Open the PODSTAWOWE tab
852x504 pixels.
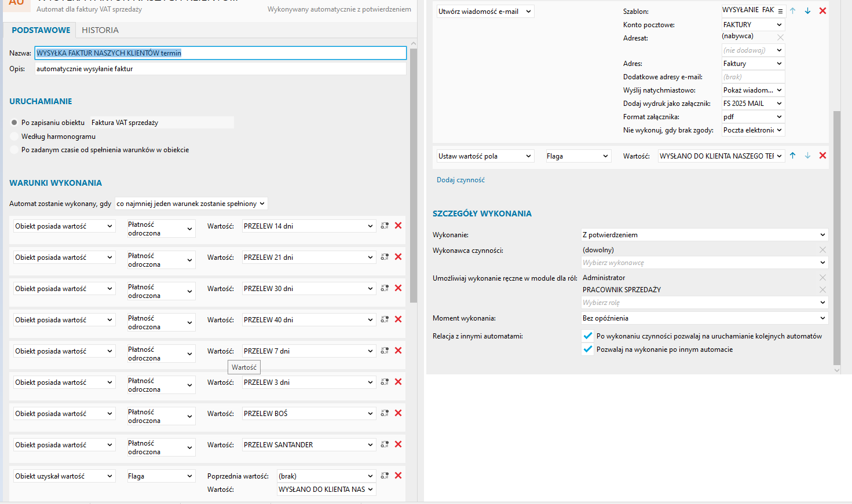click(41, 30)
